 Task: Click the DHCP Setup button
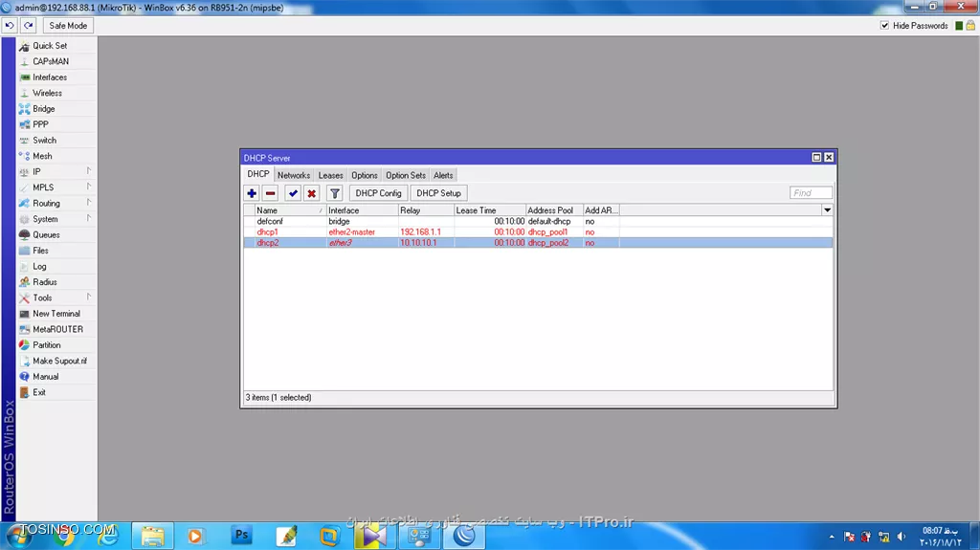438,193
